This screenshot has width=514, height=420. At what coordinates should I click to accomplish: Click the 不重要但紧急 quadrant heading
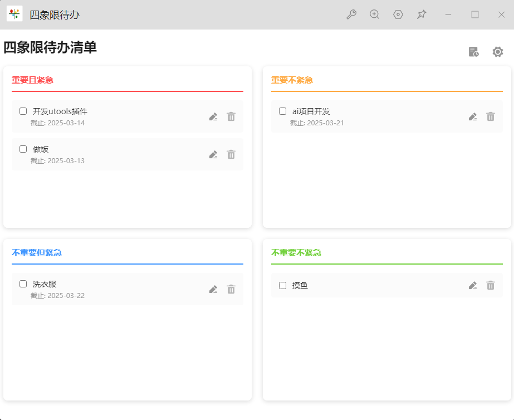click(x=37, y=253)
